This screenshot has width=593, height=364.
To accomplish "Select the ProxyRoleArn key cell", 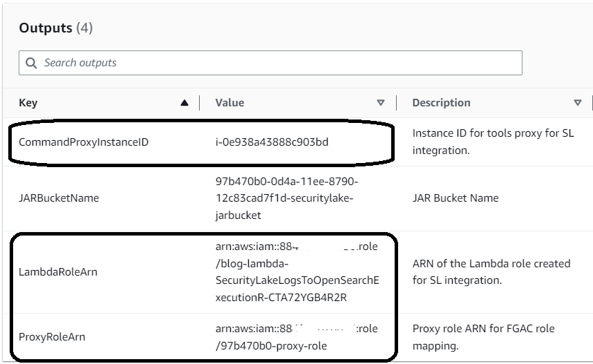I will tap(52, 337).
